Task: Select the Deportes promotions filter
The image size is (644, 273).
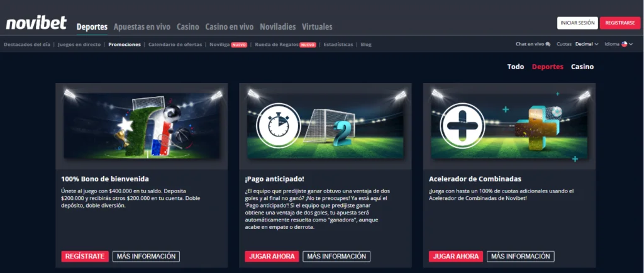Action: (x=548, y=67)
